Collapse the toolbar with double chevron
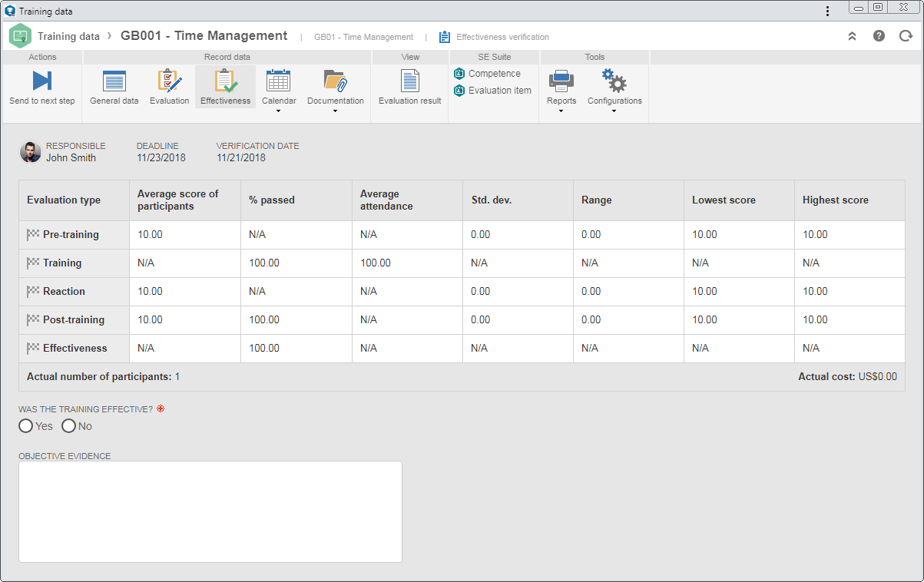Screen dimensions: 924x582 (x=852, y=36)
